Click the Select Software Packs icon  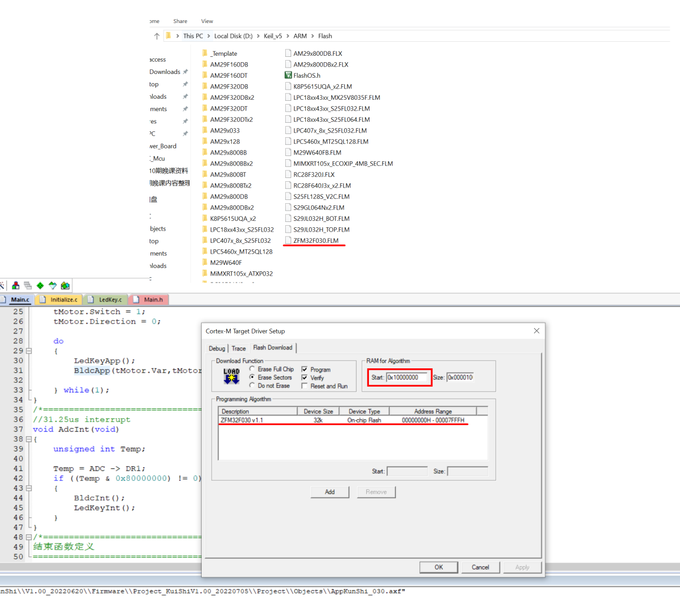point(53,286)
